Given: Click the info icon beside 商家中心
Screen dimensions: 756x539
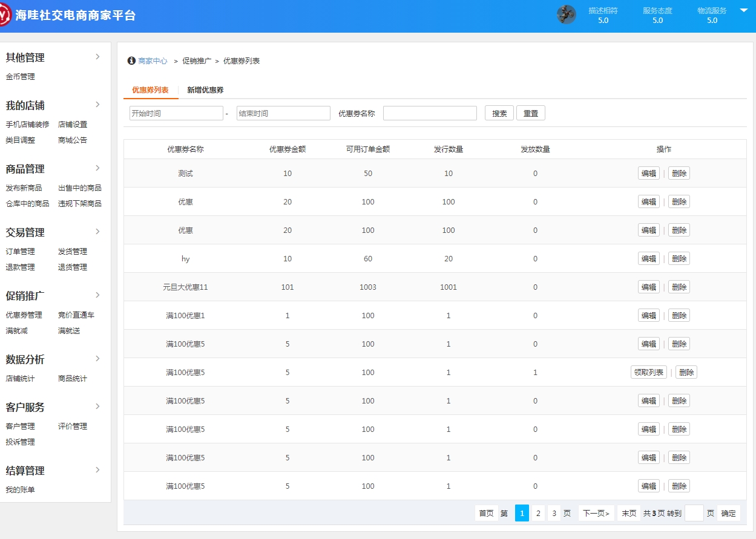Looking at the screenshot, I should [x=131, y=60].
